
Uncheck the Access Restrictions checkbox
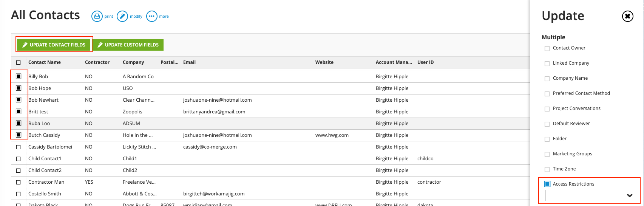(547, 184)
